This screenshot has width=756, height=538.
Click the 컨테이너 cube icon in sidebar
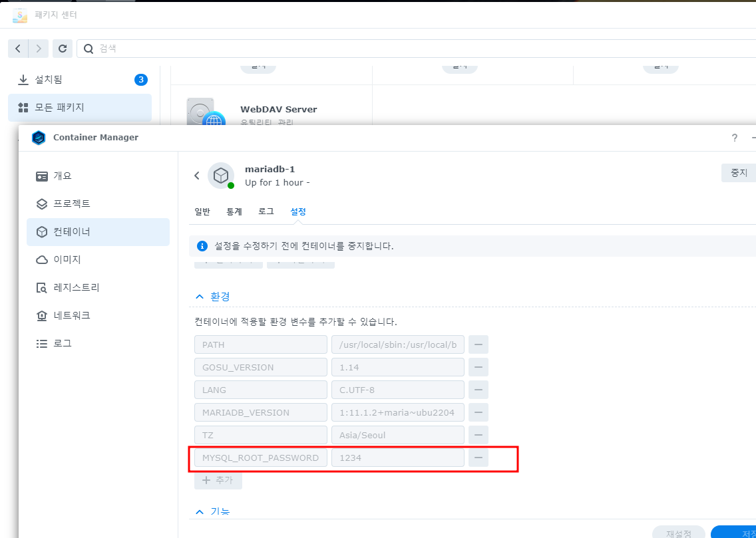click(x=42, y=232)
